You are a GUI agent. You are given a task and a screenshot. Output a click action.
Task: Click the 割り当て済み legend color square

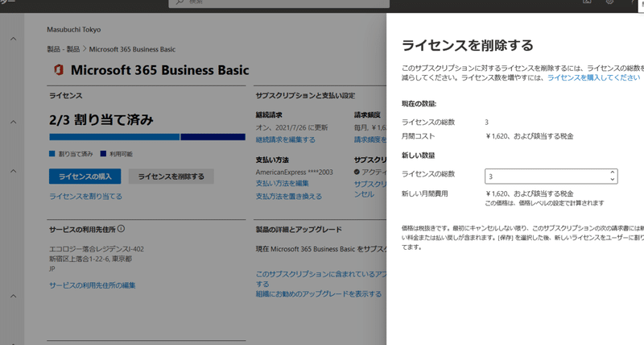52,154
